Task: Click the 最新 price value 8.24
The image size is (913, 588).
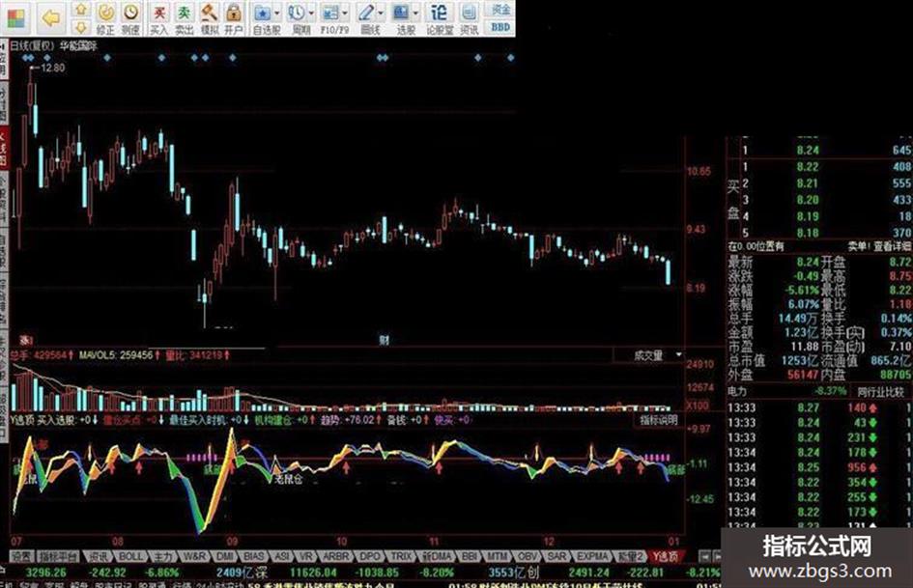Action: pyautogui.click(x=808, y=262)
